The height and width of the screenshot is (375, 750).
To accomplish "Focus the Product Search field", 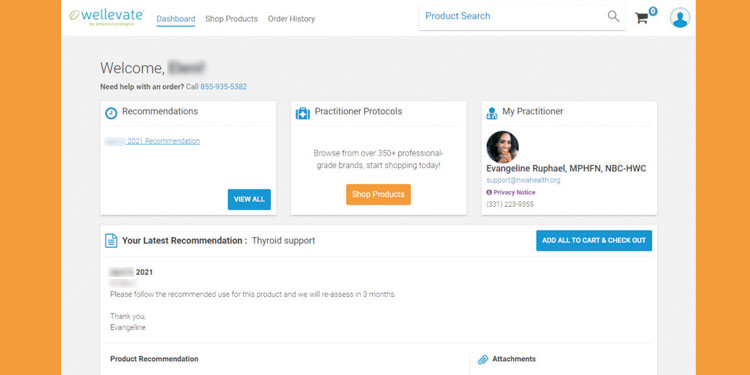I will (x=522, y=17).
